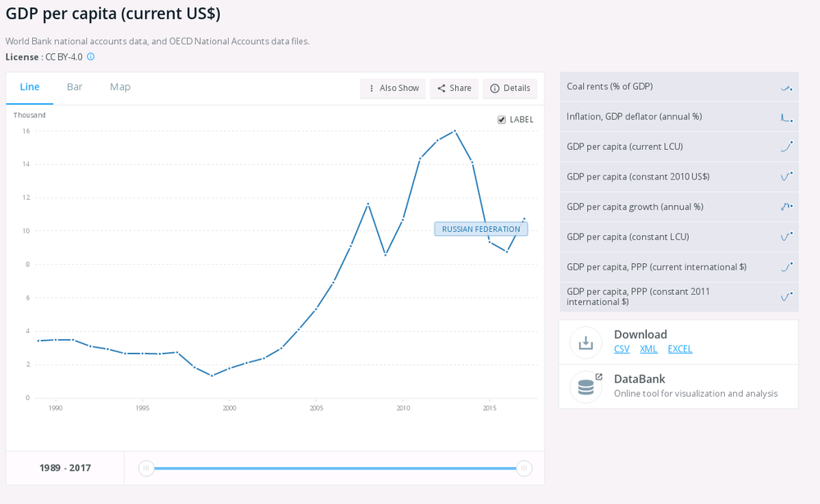Click the sparkline icon beside Inflation, GDP deflator
The height and width of the screenshot is (504, 820).
[786, 117]
